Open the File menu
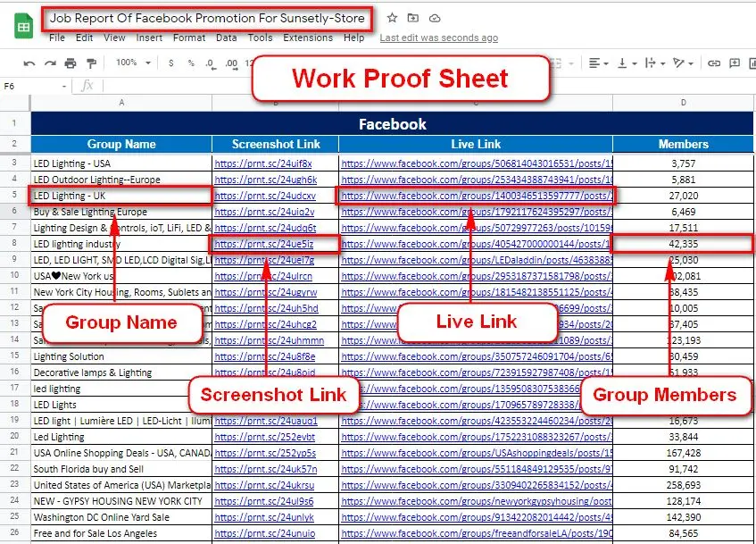 [x=57, y=38]
